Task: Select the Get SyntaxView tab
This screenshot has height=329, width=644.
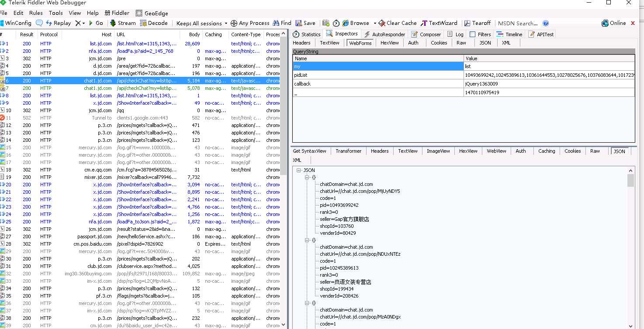Action: [309, 151]
